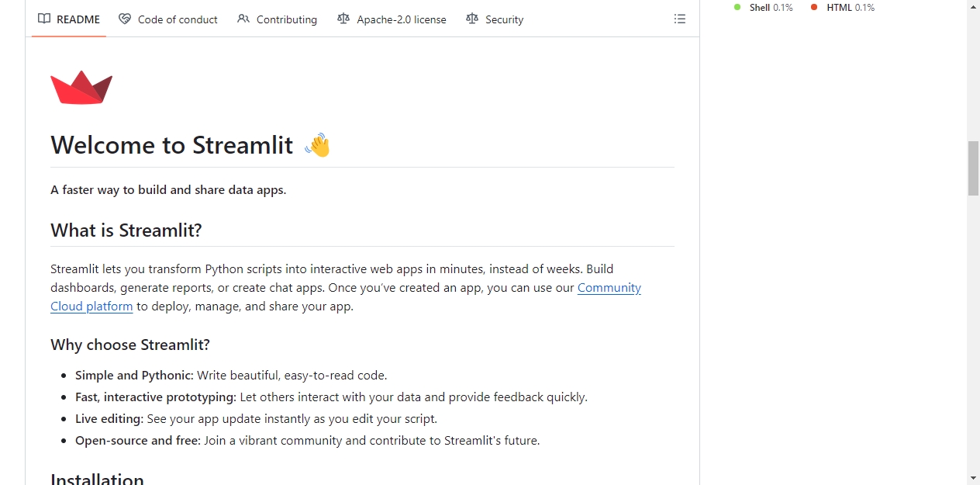This screenshot has width=980, height=485.
Task: Click the license scale icon beside Apache-2.0
Action: 343,19
